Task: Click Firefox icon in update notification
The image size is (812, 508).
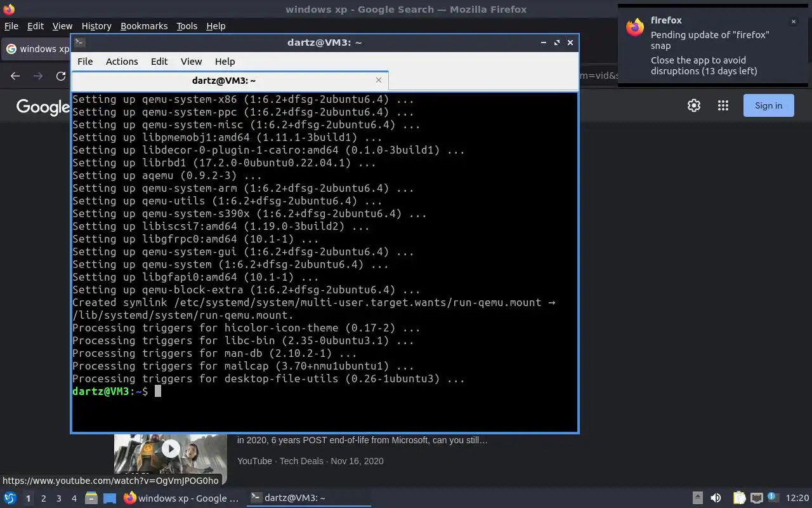Action: click(635, 28)
